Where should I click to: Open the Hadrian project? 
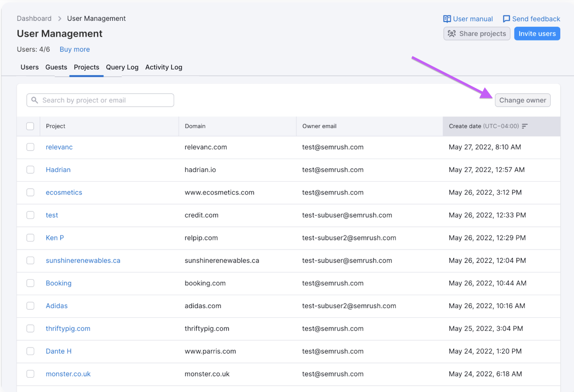tap(58, 170)
